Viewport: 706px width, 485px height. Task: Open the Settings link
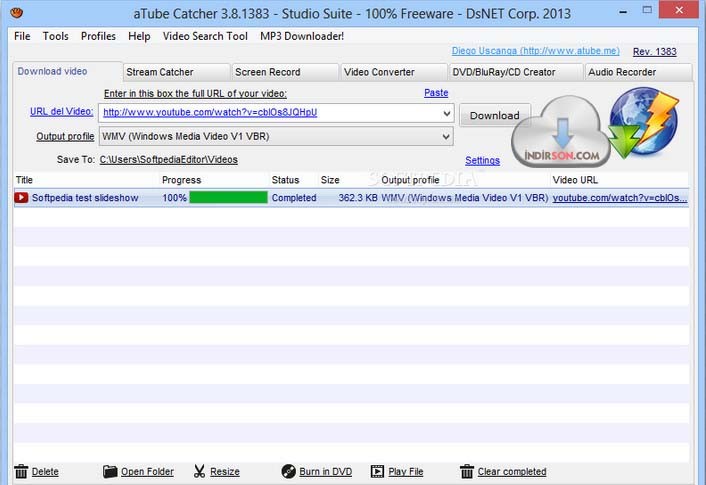(x=482, y=160)
